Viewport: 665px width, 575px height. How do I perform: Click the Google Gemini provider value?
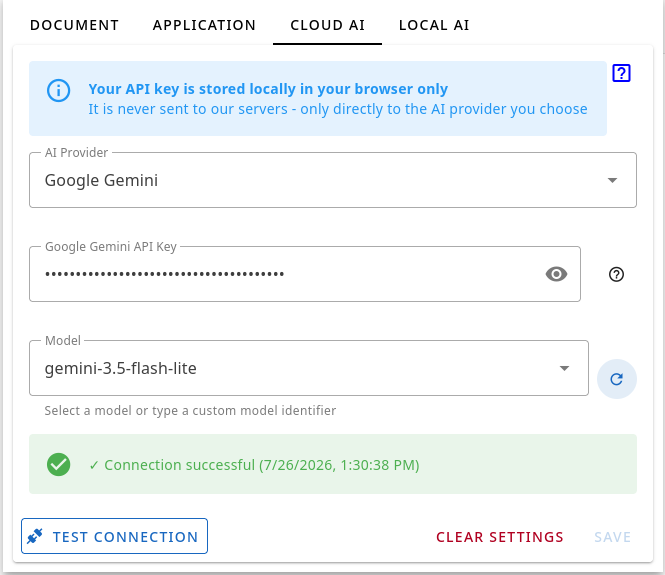coord(101,180)
